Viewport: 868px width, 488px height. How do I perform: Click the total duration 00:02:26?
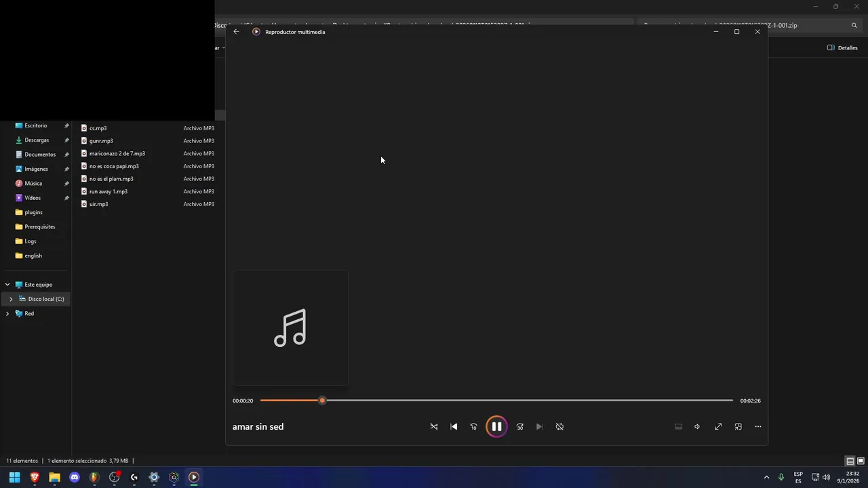pyautogui.click(x=750, y=401)
